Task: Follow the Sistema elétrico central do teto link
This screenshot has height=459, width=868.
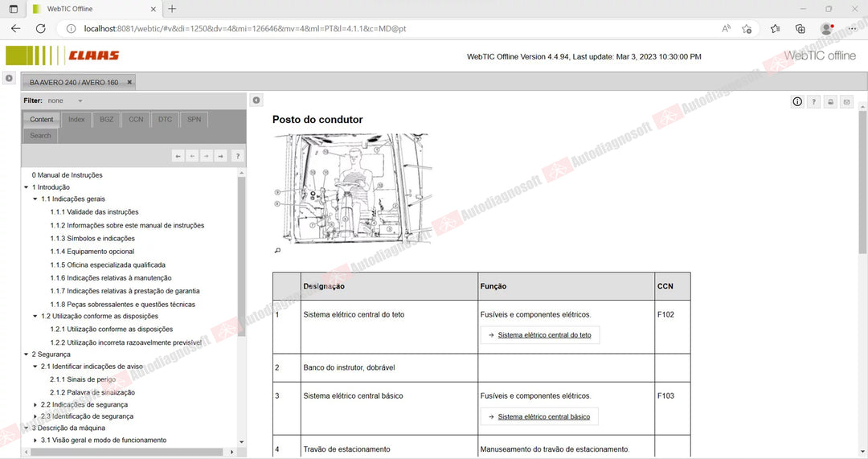Action: point(544,335)
